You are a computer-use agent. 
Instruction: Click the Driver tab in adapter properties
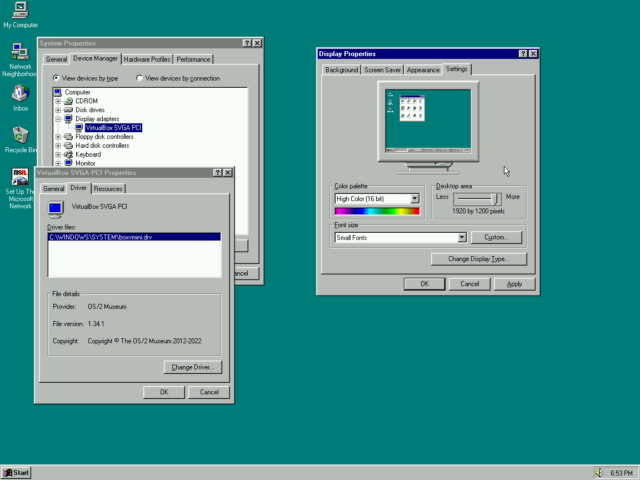(x=78, y=188)
